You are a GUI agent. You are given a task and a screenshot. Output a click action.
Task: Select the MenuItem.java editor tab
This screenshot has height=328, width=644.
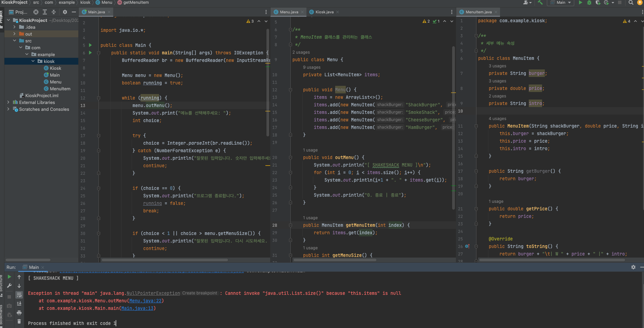[478, 12]
